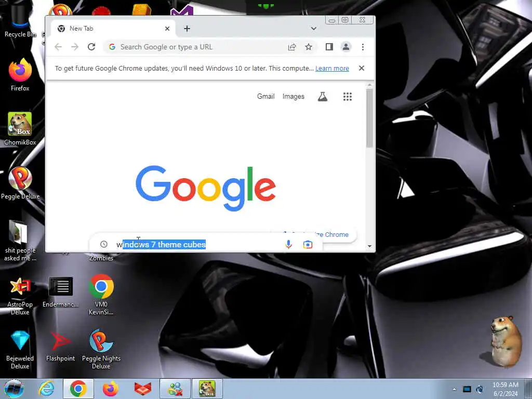This screenshot has height=399, width=532.
Task: Open Messenger people taskbar icon
Action: (175, 389)
